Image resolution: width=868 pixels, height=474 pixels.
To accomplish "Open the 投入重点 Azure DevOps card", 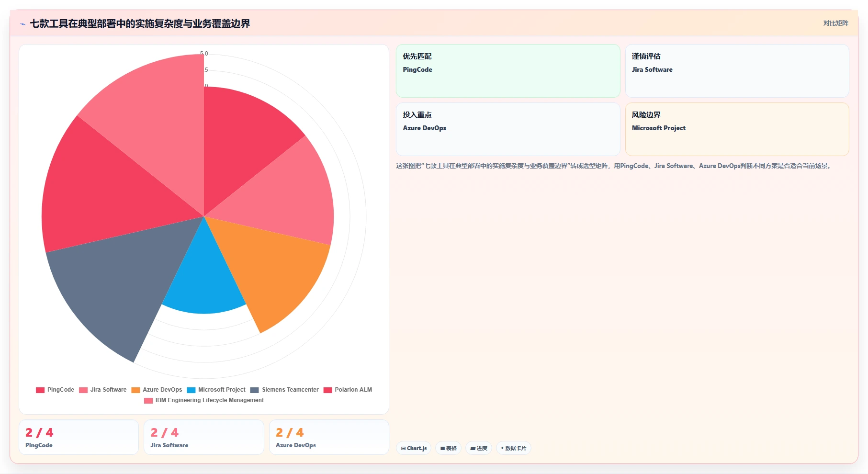I will (x=508, y=129).
